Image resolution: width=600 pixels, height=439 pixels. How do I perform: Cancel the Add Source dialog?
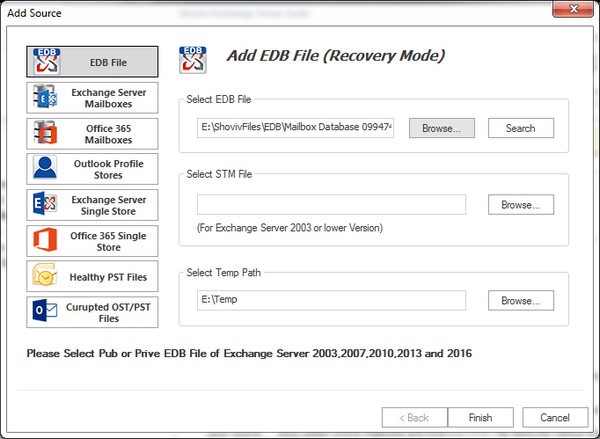tap(555, 417)
